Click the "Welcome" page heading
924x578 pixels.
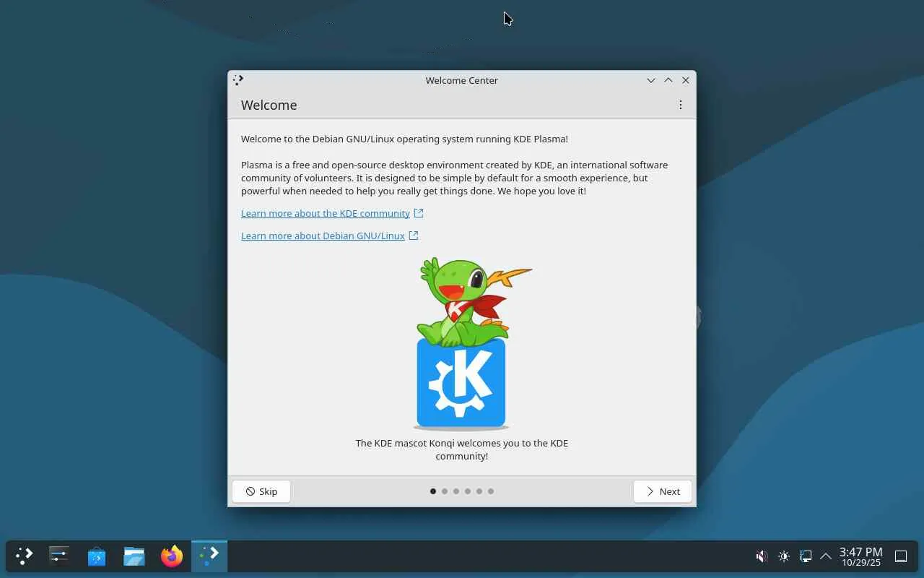click(x=269, y=105)
